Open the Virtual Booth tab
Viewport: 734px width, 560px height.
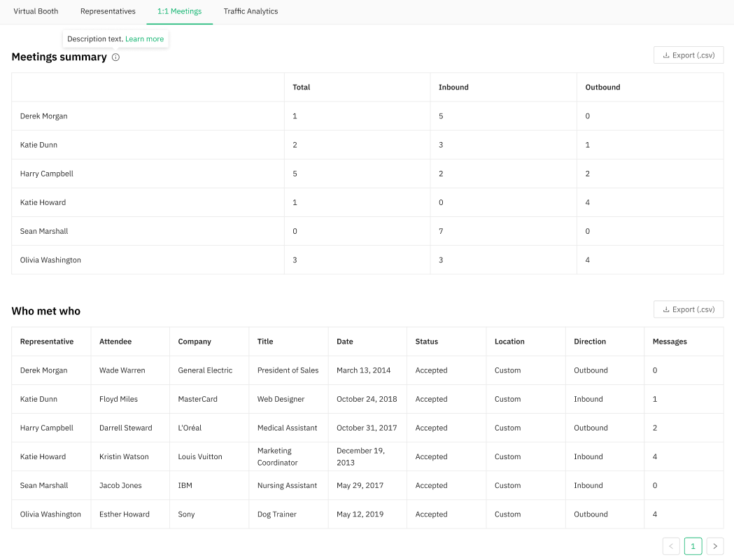tap(36, 11)
